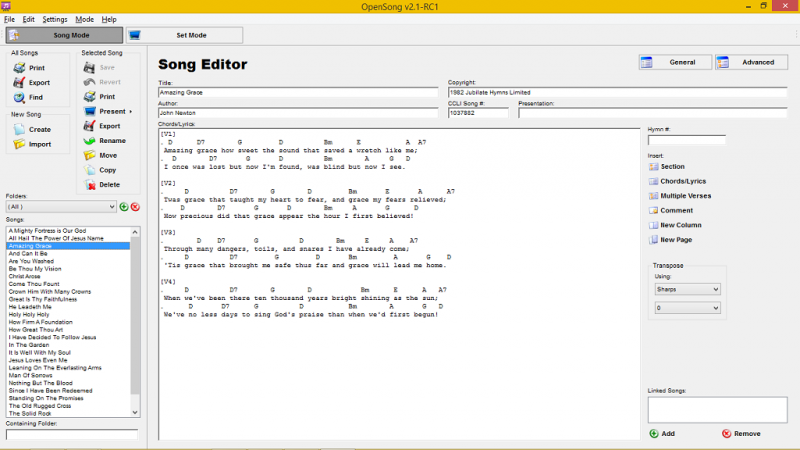Image resolution: width=800 pixels, height=450 pixels.
Task: Open the Folders dropdown showing All
Action: [60, 207]
